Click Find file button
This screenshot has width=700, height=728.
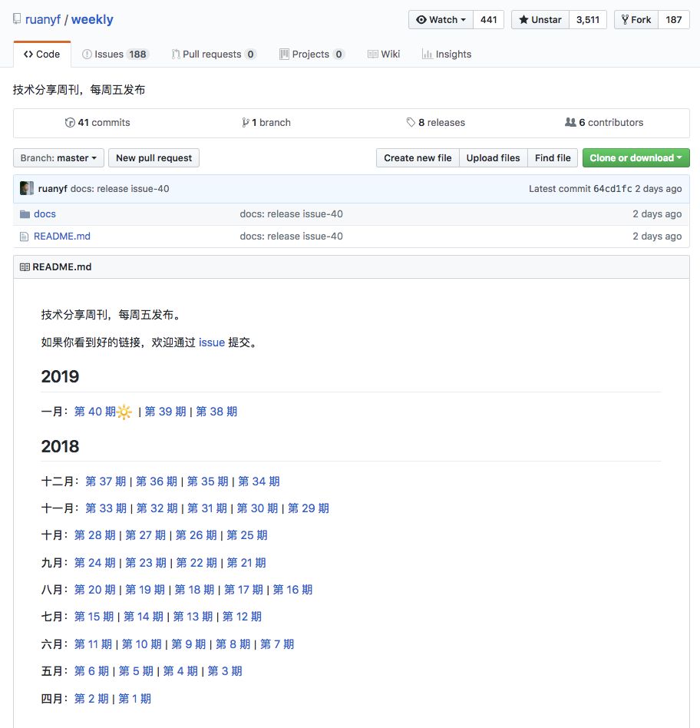[553, 158]
